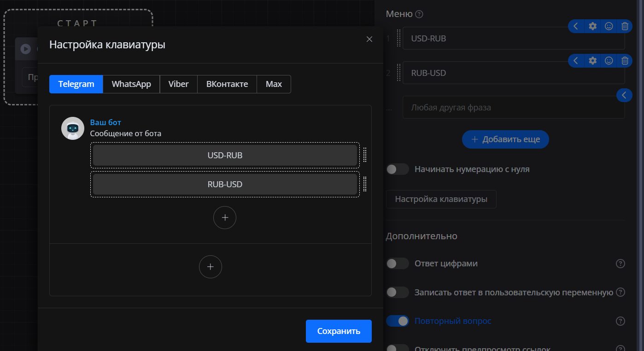Screen dimensions: 644x351
Task: Click emoji icon for RUB-USD menu item
Action: [x=609, y=61]
